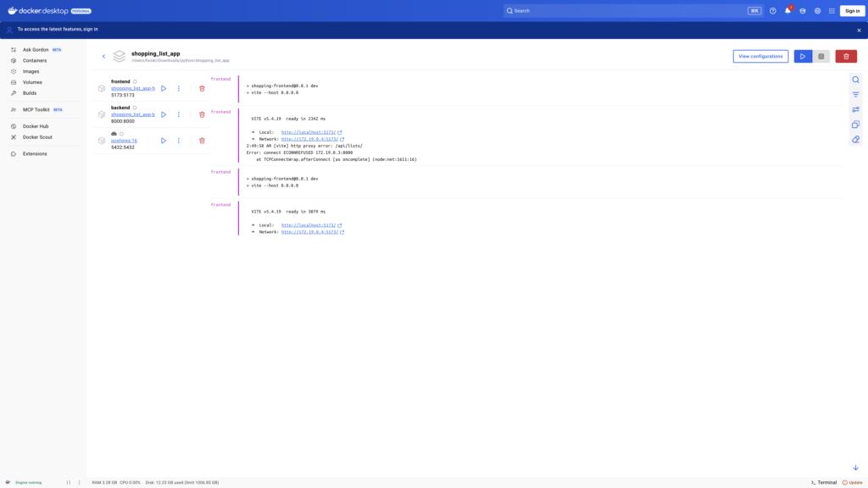Click the RAM 3.28 GB usage text

(x=104, y=482)
